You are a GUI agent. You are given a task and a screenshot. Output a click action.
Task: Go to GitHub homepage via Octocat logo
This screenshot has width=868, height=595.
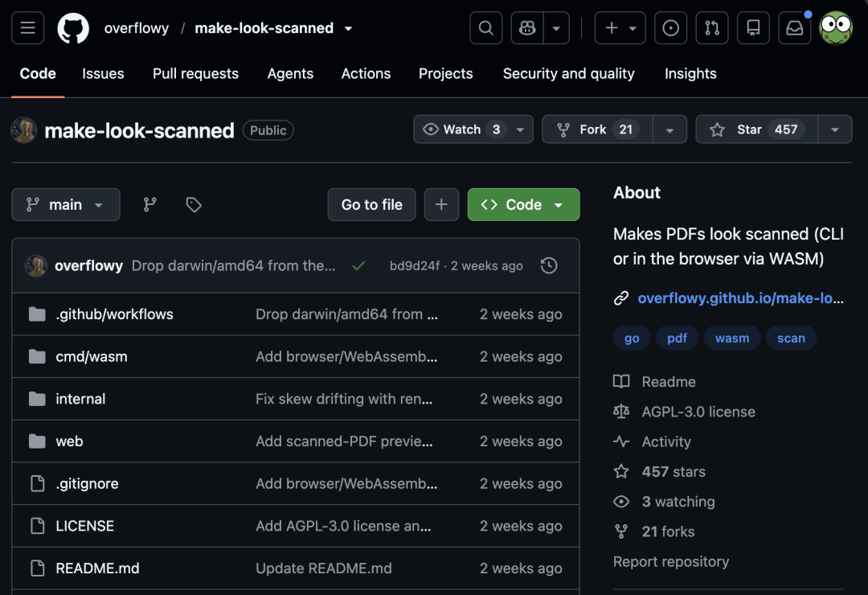coord(73,27)
